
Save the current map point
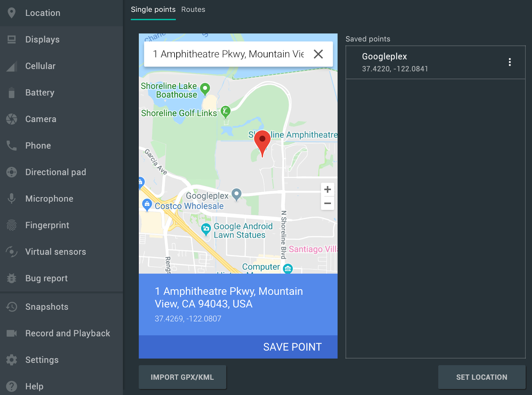point(292,347)
